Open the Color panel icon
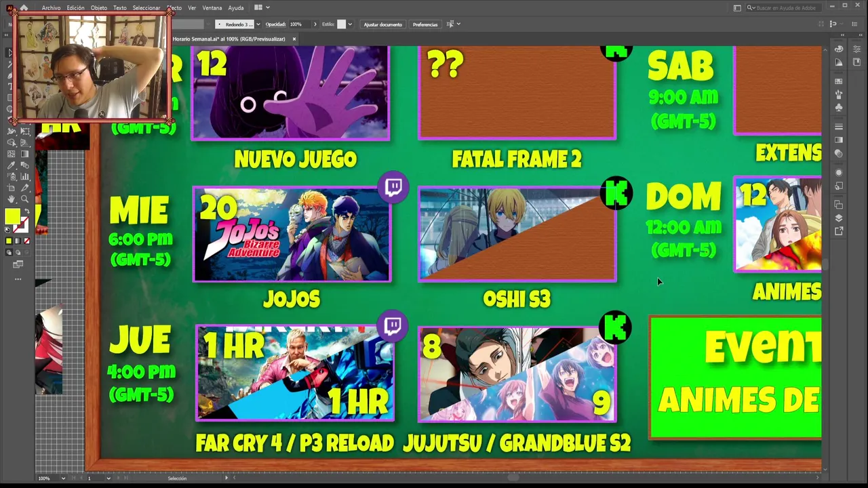Screen dimensions: 868x488 point(839,49)
